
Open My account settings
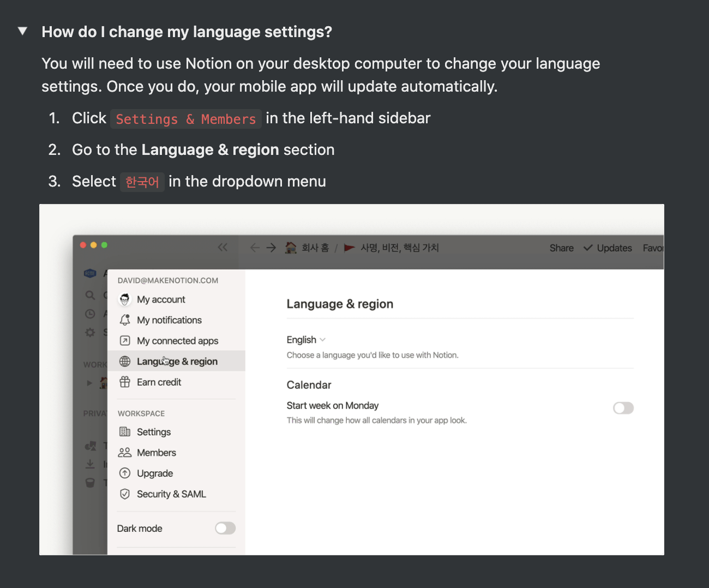(x=176, y=299)
